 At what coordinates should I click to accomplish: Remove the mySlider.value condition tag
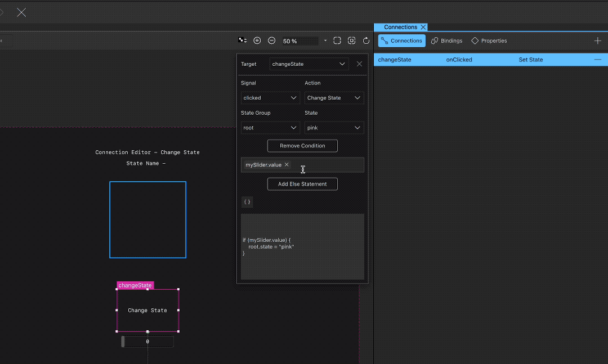287,165
